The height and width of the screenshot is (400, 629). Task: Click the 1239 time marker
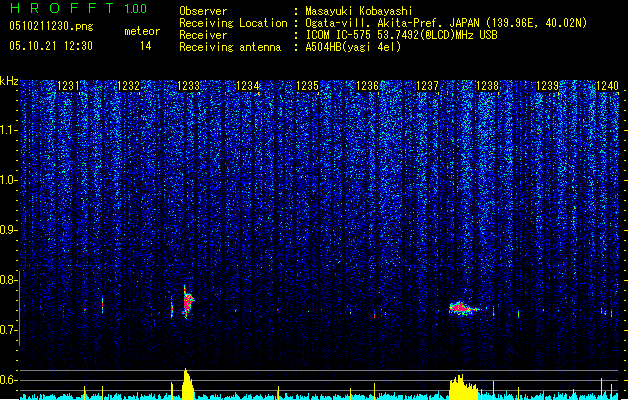(x=547, y=86)
